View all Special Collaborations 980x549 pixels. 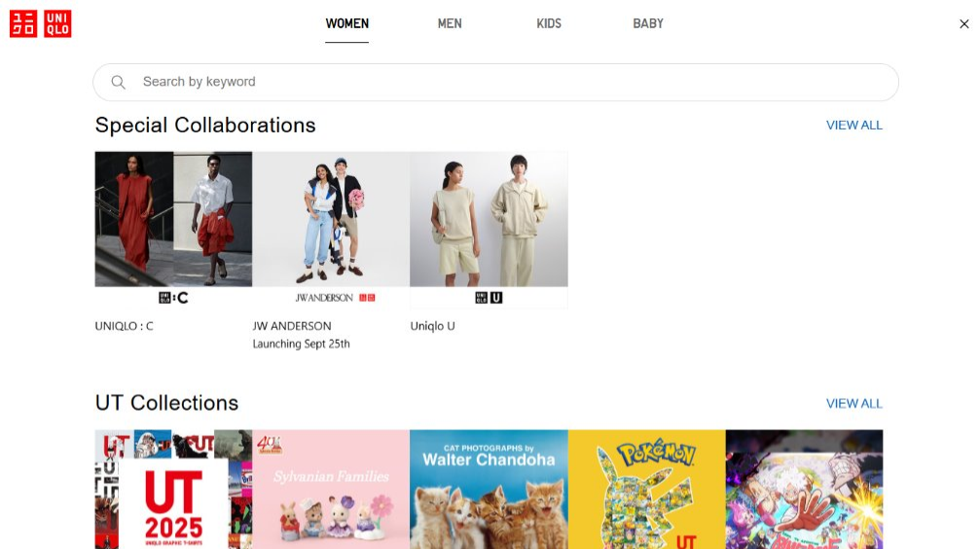pyautogui.click(x=853, y=126)
